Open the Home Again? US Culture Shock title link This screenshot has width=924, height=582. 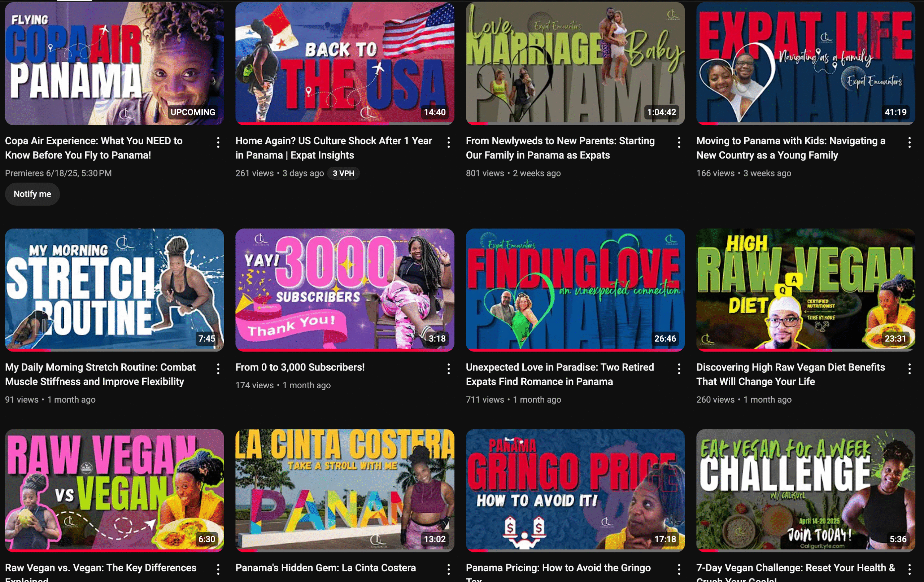[x=333, y=148]
